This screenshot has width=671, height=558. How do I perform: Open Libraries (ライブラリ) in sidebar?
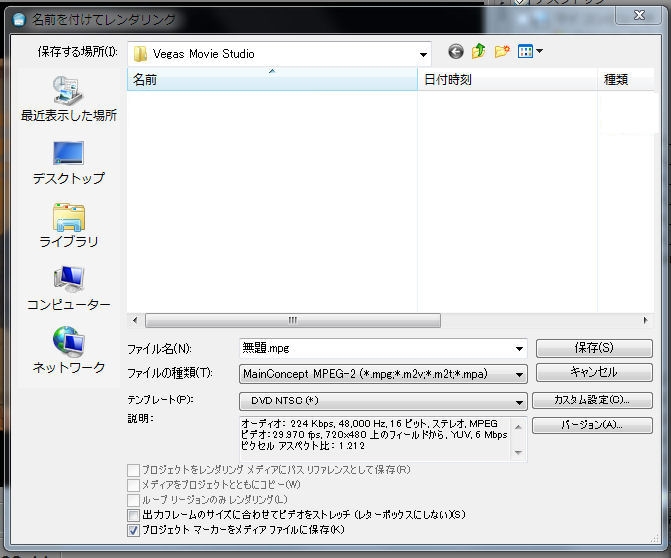tap(68, 226)
